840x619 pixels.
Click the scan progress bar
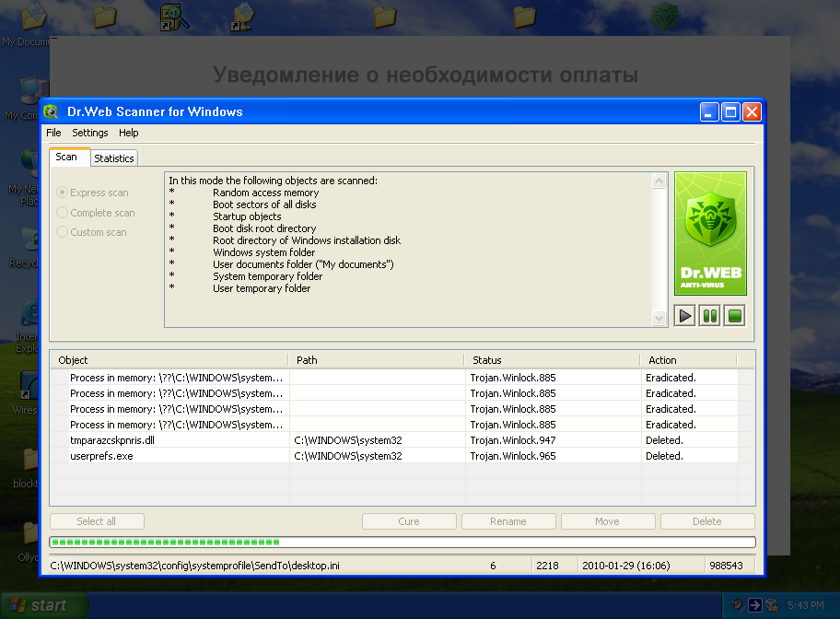pyautogui.click(x=402, y=542)
